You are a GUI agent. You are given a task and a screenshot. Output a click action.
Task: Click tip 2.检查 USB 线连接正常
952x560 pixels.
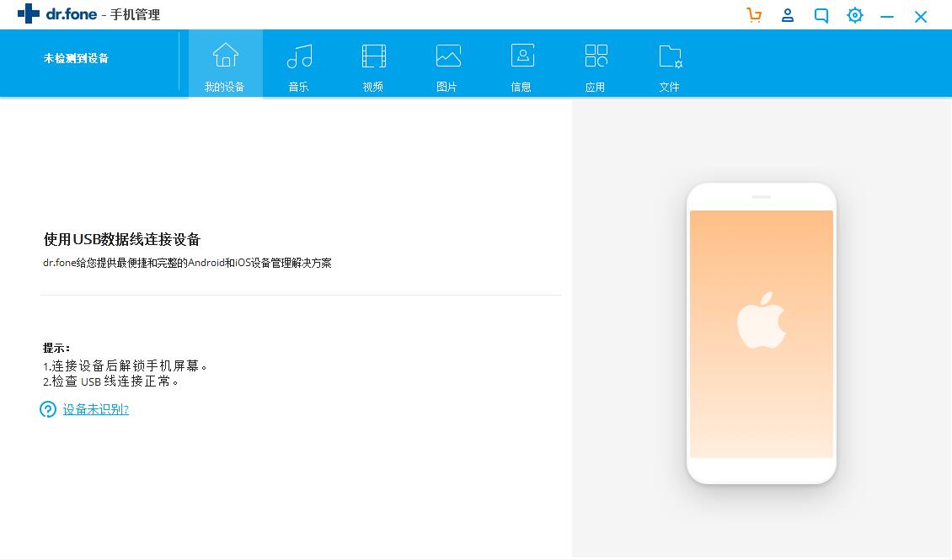pos(110,381)
